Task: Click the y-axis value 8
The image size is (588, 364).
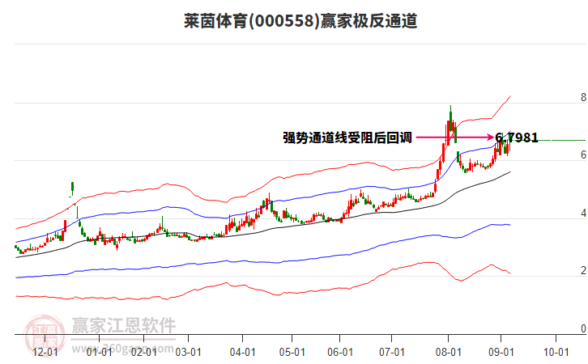Action: (x=583, y=97)
